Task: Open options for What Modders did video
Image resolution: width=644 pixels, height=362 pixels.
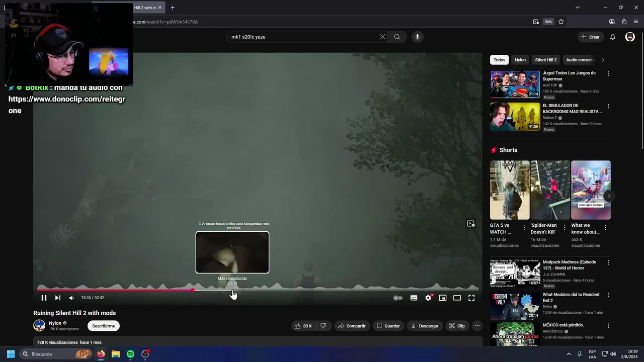Action: click(x=608, y=295)
